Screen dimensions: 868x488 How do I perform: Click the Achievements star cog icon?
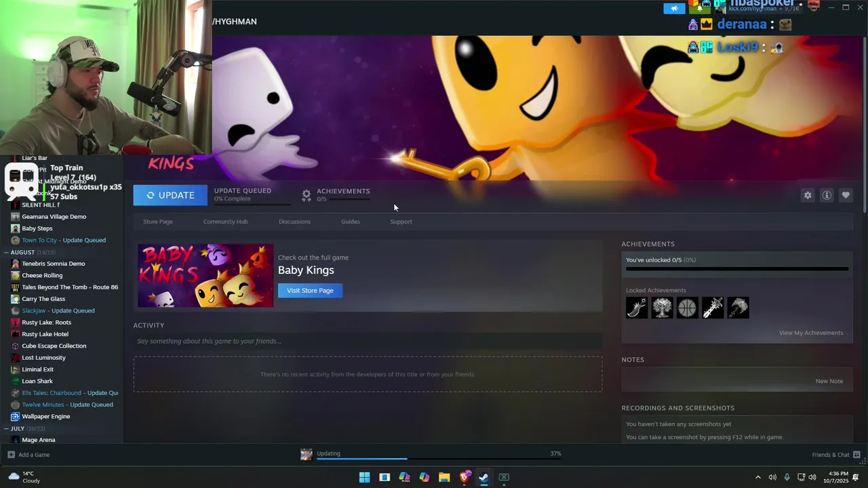click(x=307, y=195)
